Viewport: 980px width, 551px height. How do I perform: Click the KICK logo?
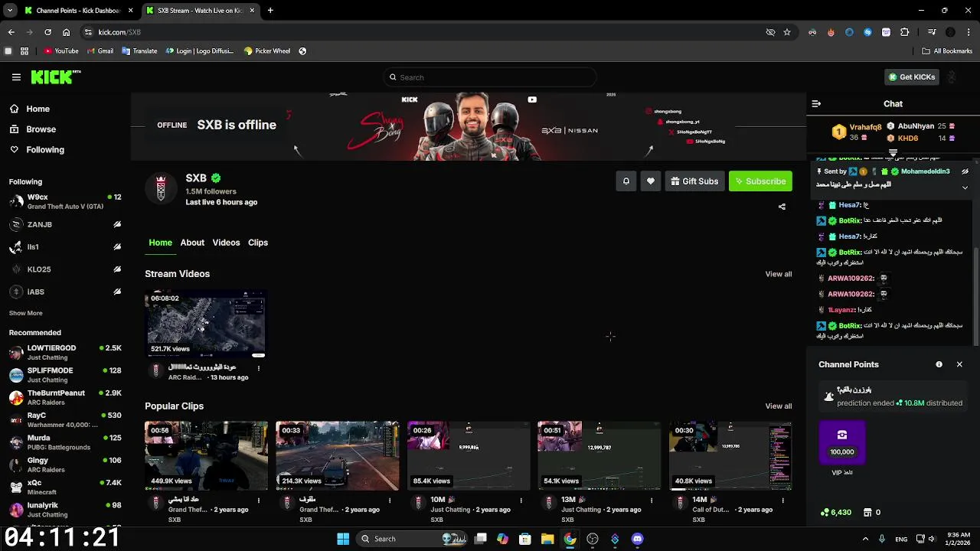[x=55, y=77]
